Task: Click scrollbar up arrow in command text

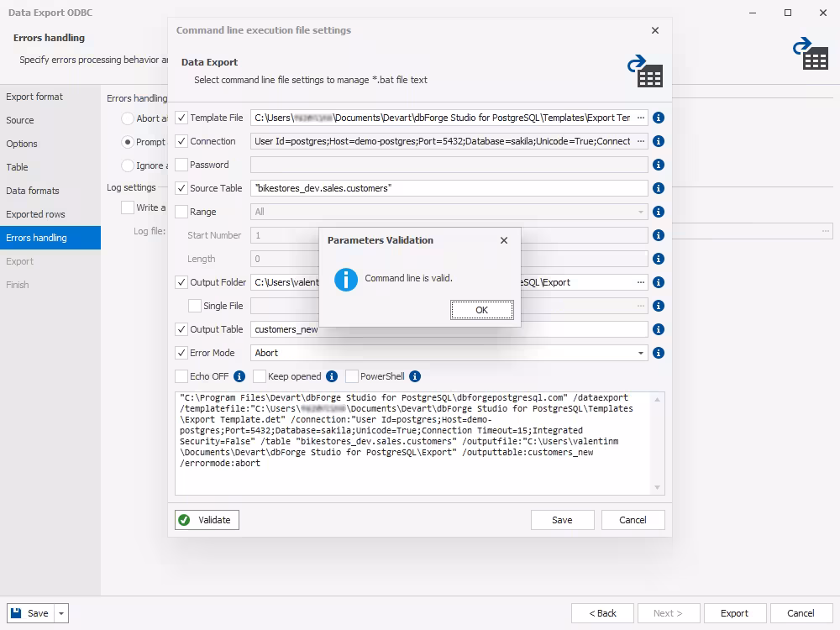Action: [657, 400]
